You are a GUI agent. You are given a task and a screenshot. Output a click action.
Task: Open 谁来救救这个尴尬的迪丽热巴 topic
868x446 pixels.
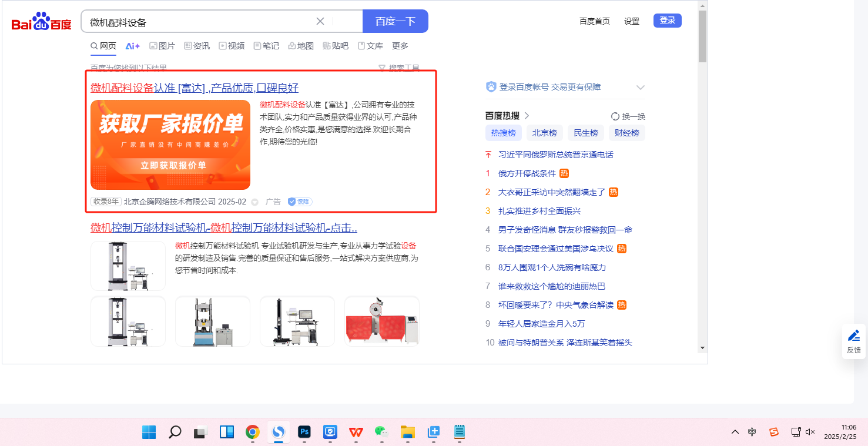click(552, 286)
